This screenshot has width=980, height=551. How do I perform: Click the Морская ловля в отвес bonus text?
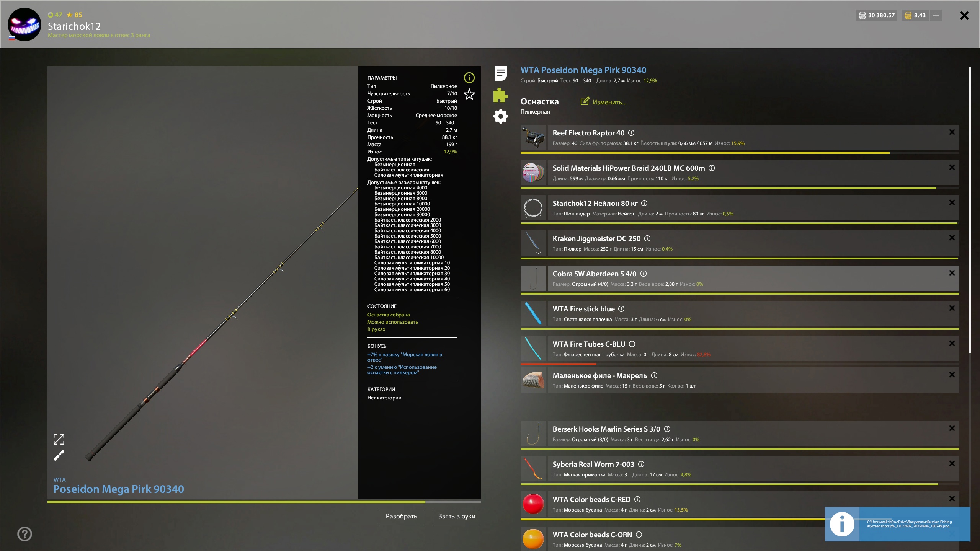tap(405, 357)
